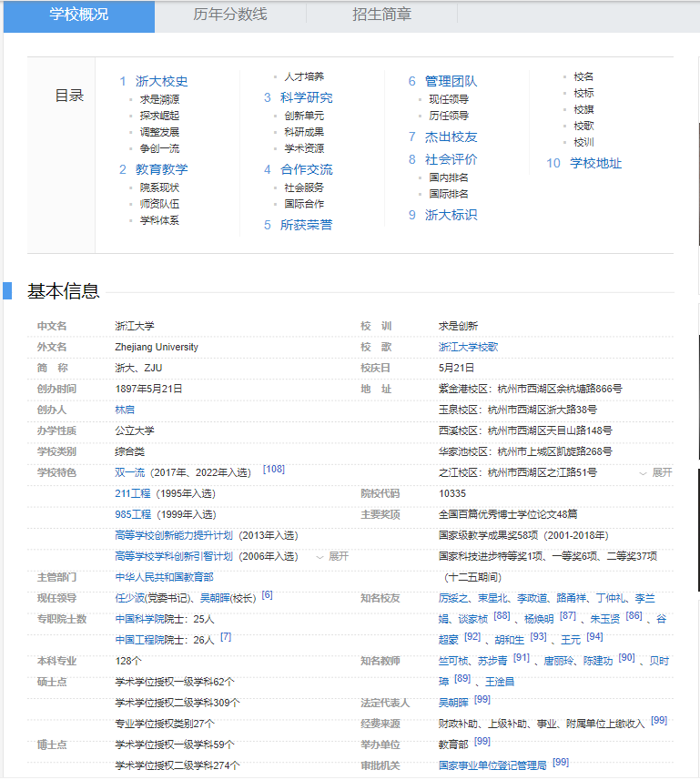
Task: Go to 国内排名 subsection
Action: click(449, 177)
